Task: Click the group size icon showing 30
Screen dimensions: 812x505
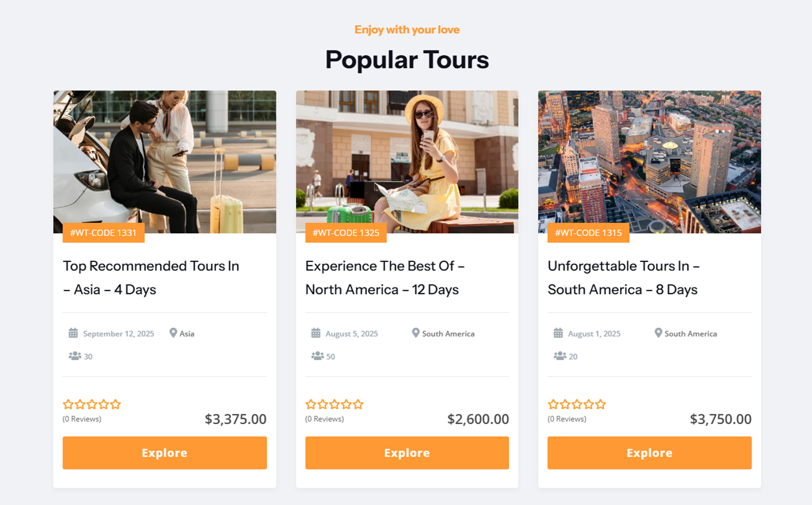Action: click(75, 356)
